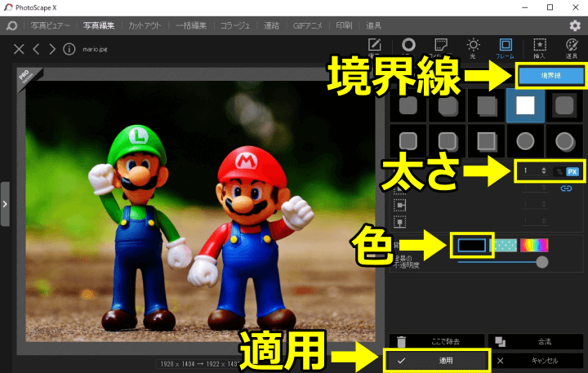Switch thickness unit to PX
Screen dimensions: 588x373
[572, 171]
